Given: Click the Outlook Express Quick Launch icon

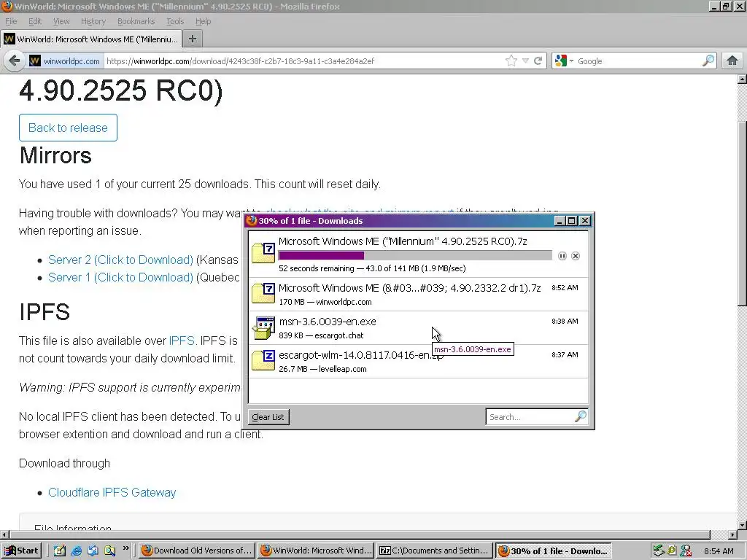Looking at the screenshot, I should point(93,551).
